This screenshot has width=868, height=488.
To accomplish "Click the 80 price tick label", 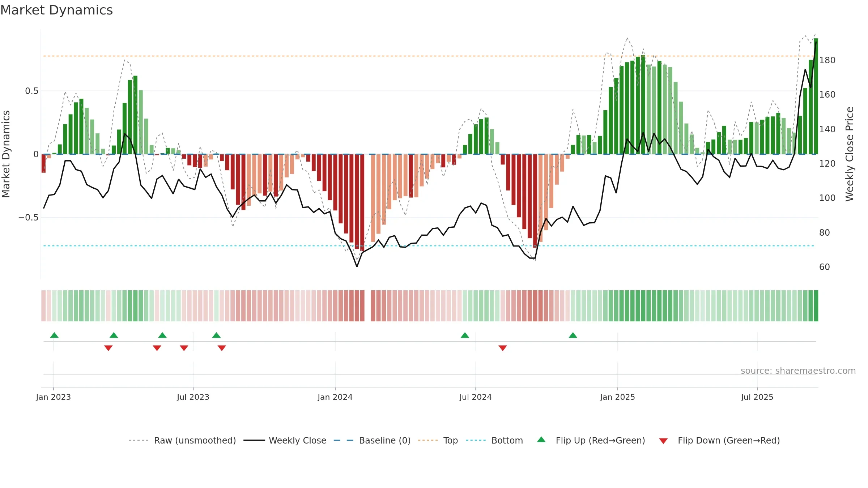I will point(825,232).
